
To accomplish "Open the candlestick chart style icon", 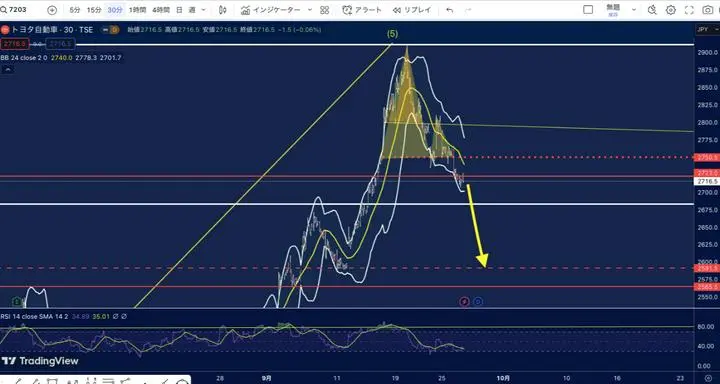I will coord(223,10).
